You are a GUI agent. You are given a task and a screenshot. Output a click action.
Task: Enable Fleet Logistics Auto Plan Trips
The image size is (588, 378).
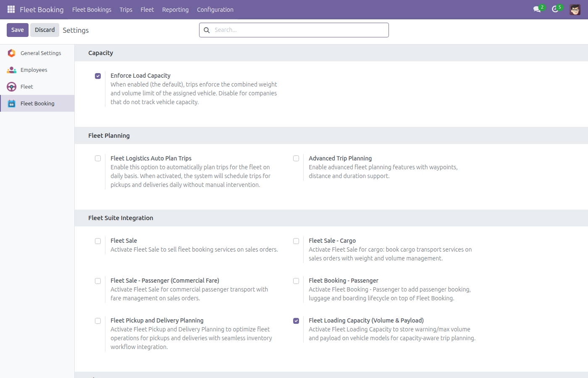point(98,158)
